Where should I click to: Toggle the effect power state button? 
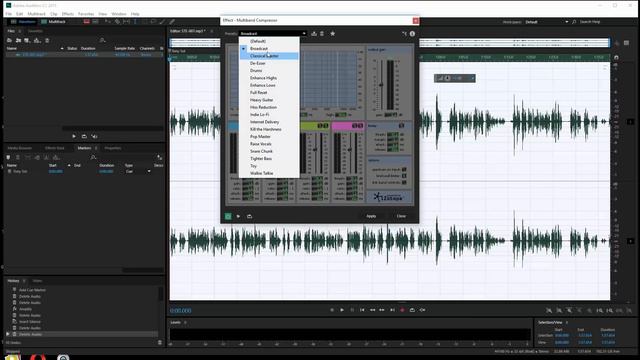[228, 216]
